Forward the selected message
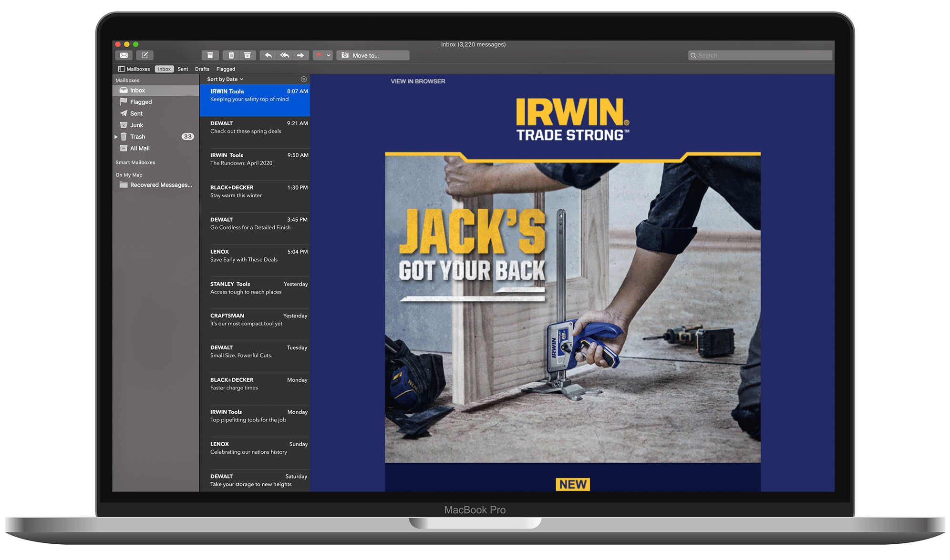The image size is (950, 560). [x=301, y=55]
